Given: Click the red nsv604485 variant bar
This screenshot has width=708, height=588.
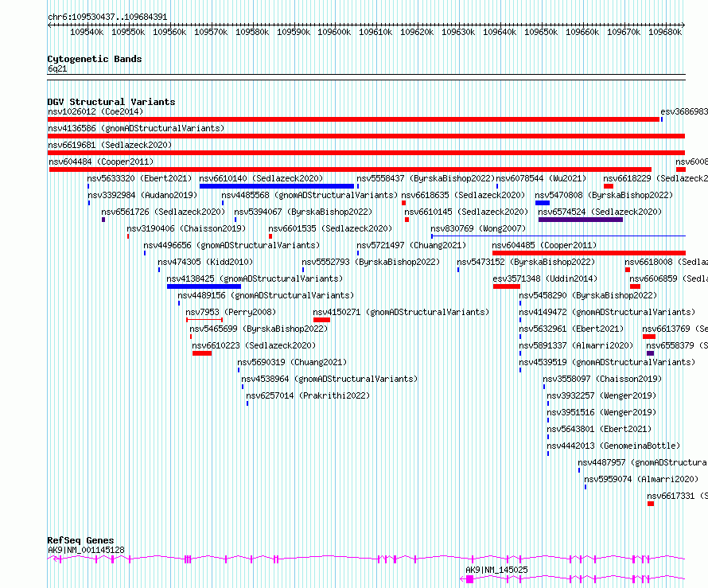Looking at the screenshot, I should point(589,253).
